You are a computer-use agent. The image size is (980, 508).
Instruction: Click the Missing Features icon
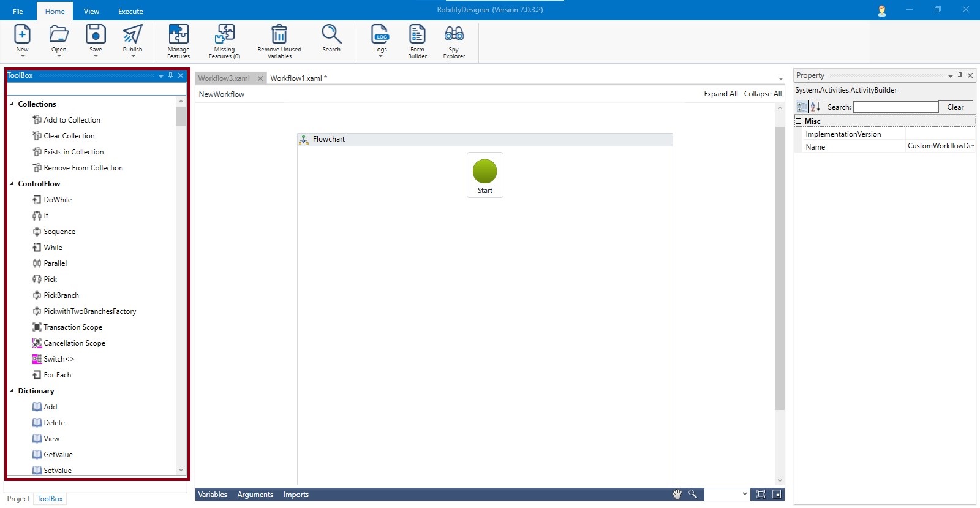click(224, 34)
